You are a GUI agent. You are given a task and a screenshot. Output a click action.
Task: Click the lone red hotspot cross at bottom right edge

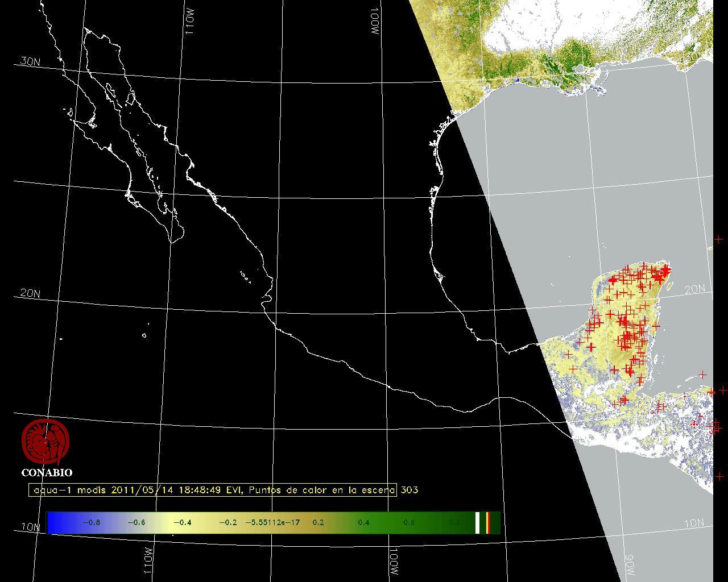(x=720, y=476)
